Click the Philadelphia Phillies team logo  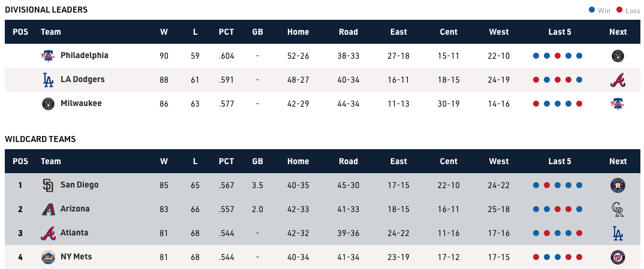[48, 56]
